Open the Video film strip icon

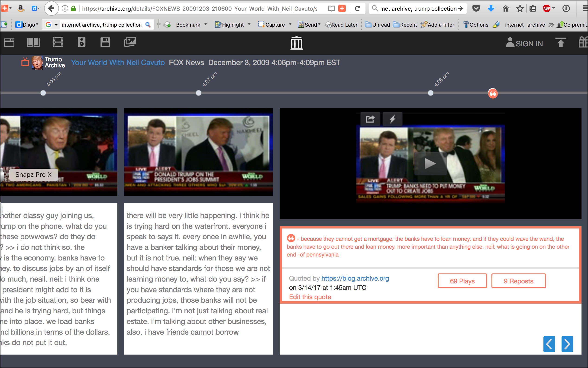click(58, 42)
